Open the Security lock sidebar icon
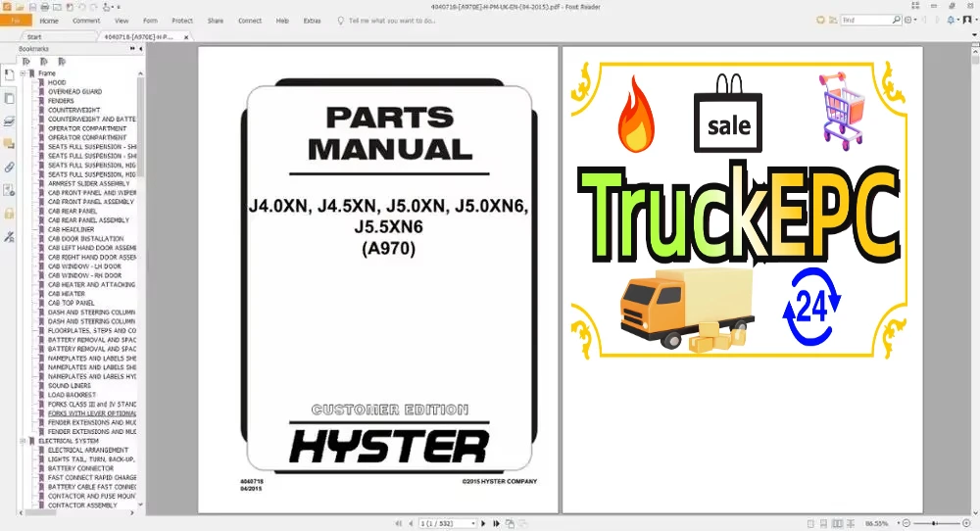This screenshot has width=980, height=531. [x=9, y=214]
